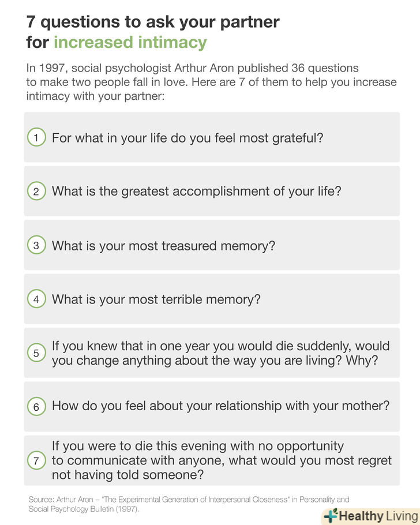Screen dimensions: 420x525
Task: Click the '7 questions to ask your partner' title
Action: (x=153, y=22)
